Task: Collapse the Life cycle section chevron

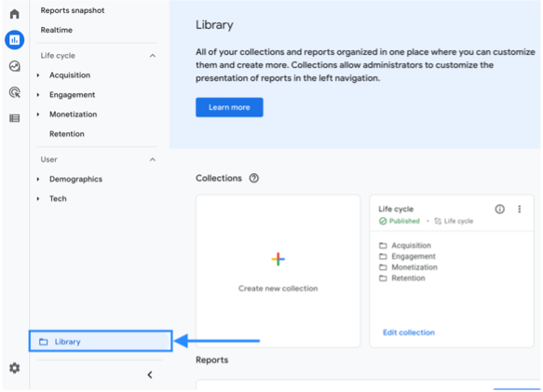Action: click(x=153, y=56)
